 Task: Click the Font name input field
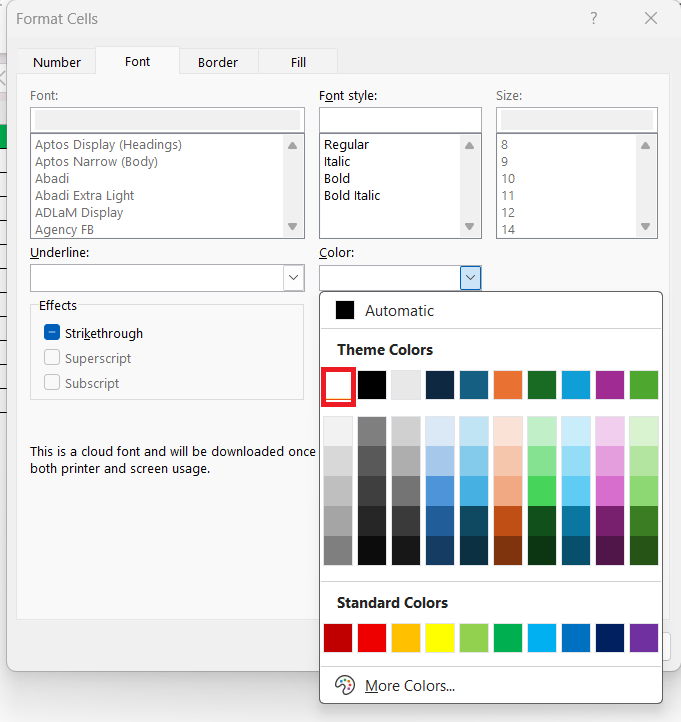click(167, 120)
